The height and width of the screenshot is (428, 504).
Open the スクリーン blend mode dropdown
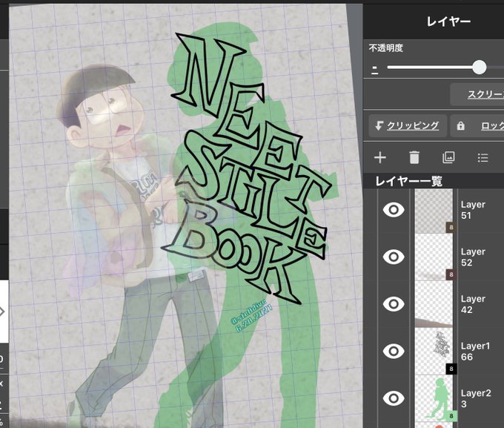coord(477,94)
